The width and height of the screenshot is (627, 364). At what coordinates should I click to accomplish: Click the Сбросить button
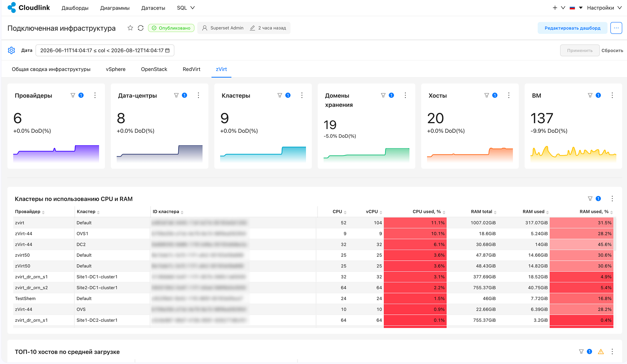coord(612,50)
